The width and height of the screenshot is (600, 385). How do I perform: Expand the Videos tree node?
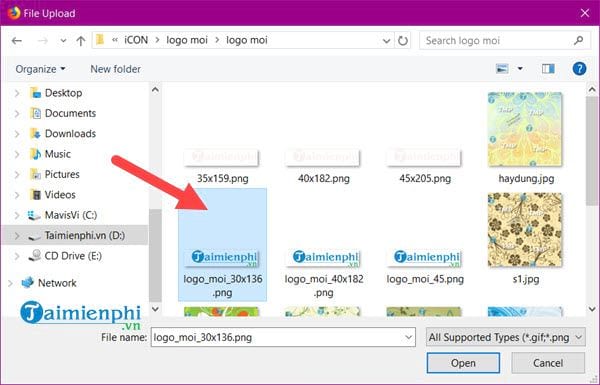click(17, 194)
